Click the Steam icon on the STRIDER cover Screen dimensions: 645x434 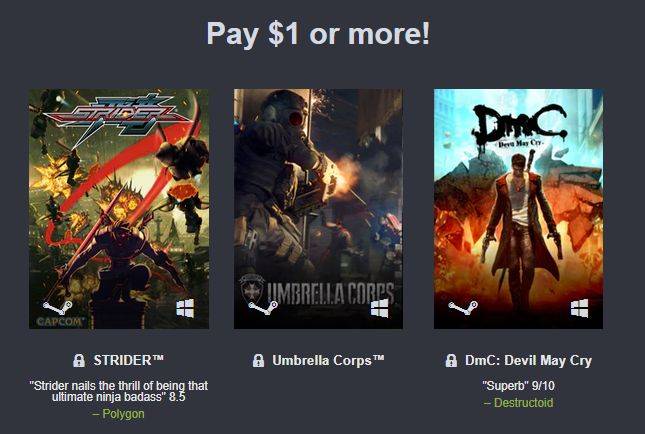click(x=58, y=308)
